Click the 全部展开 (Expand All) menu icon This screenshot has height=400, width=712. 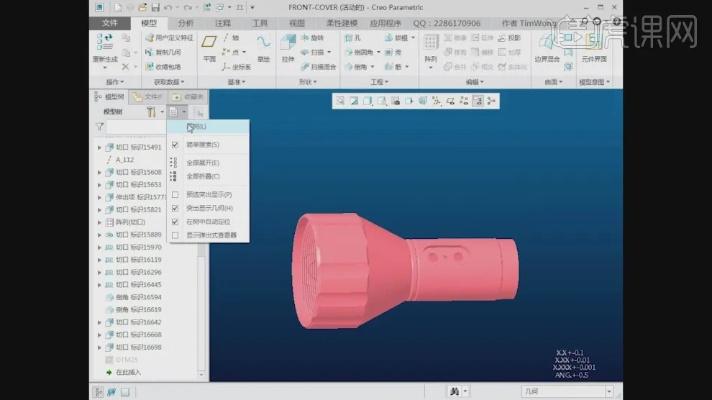tap(175, 162)
